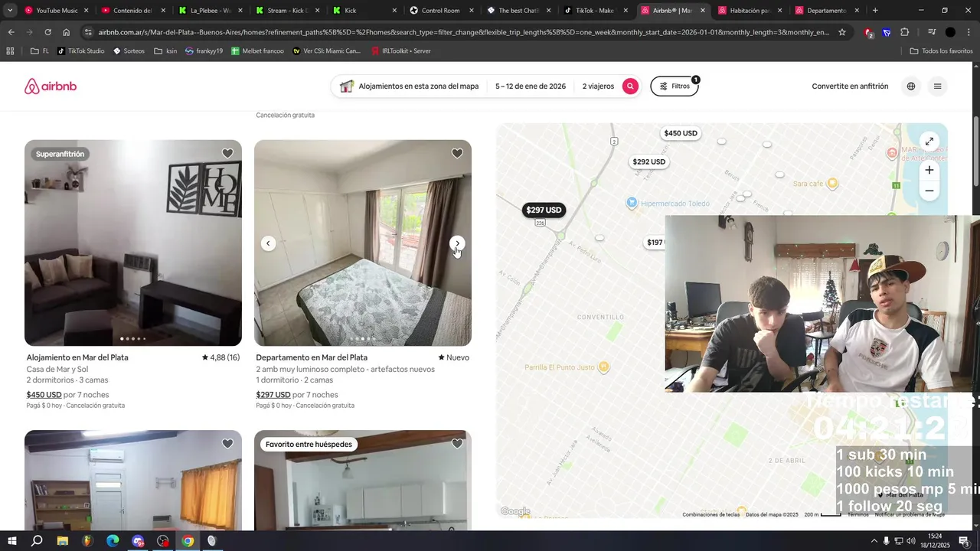This screenshot has height=551, width=980.
Task: Show previous photo of the Departamento listing
Action: click(x=268, y=243)
